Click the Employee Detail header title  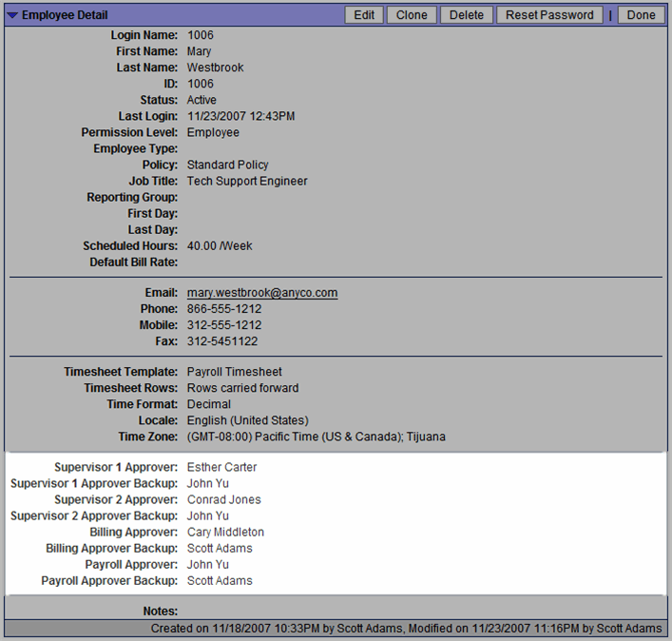coord(65,15)
